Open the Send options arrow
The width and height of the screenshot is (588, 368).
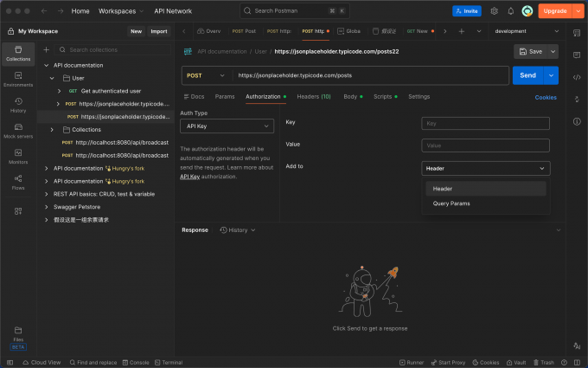(551, 75)
